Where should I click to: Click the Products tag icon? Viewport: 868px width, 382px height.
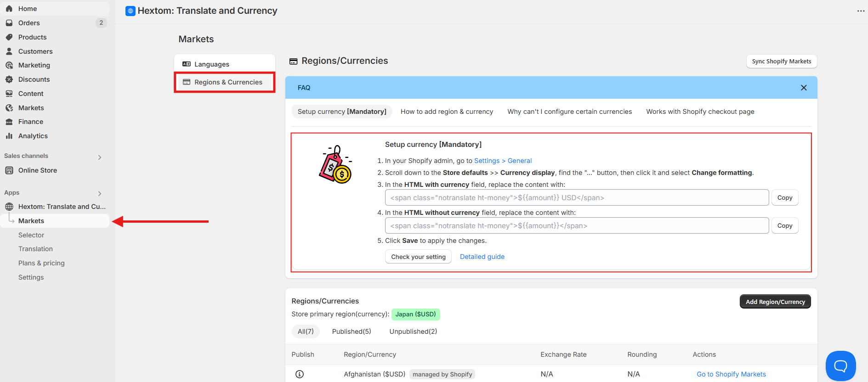pos(9,37)
